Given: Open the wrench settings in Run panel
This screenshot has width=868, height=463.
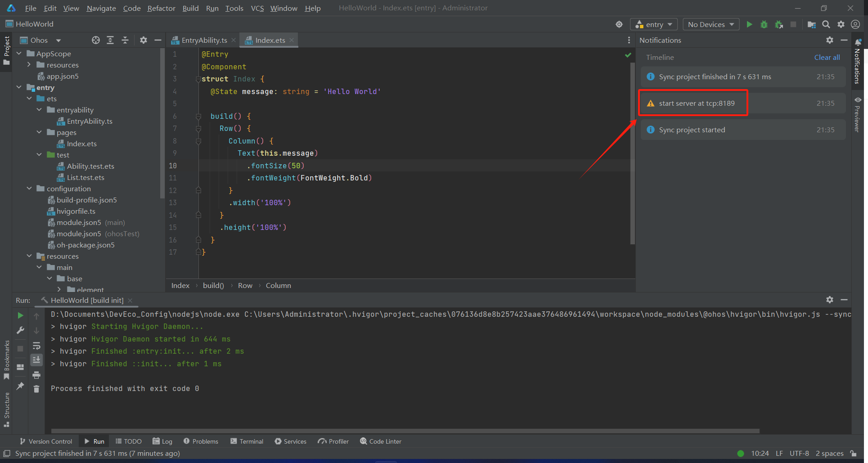Looking at the screenshot, I should point(20,330).
